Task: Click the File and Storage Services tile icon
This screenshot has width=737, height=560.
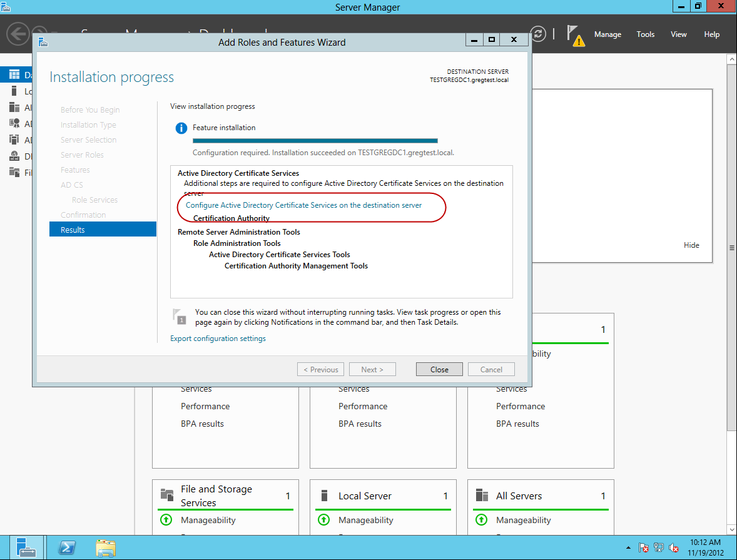Action: click(x=167, y=495)
